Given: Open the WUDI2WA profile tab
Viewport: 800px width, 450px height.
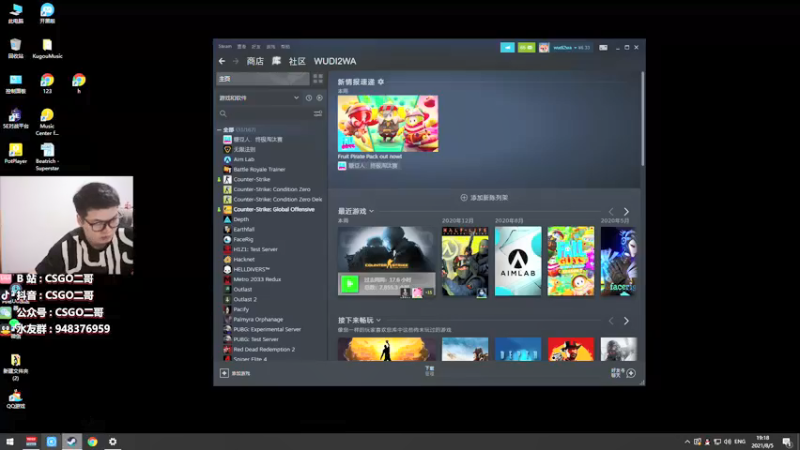Looking at the screenshot, I should (335, 61).
